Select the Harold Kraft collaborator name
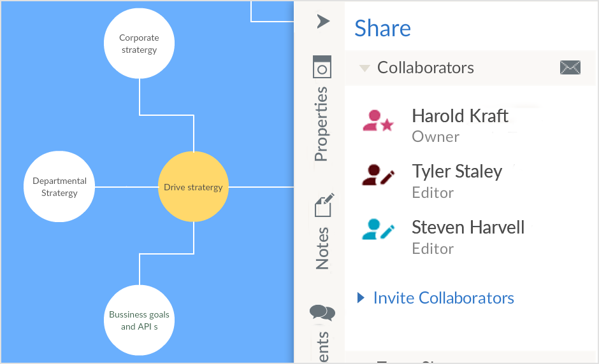 (x=460, y=116)
